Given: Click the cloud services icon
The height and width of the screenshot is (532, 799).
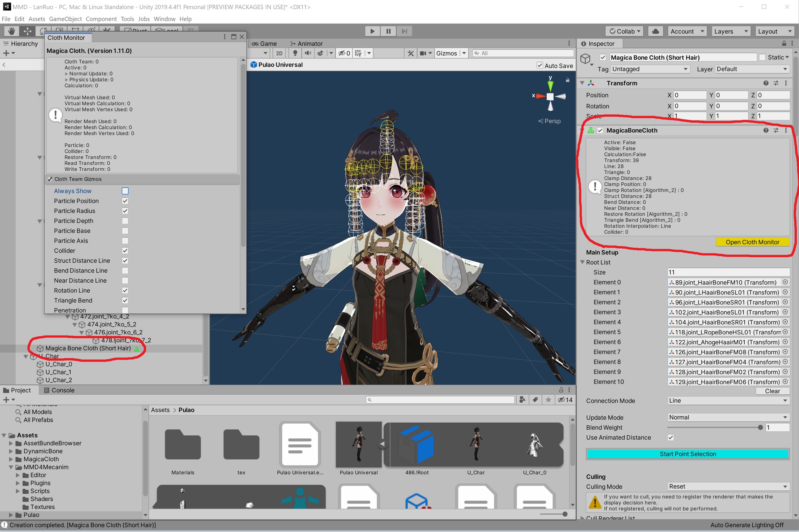Looking at the screenshot, I should (655, 31).
